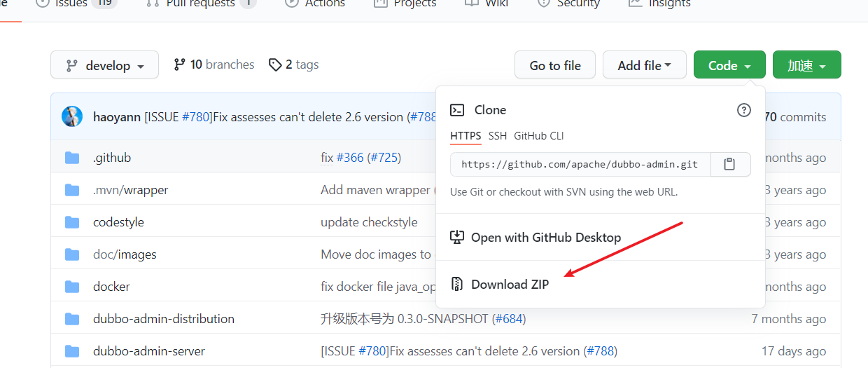Open haoyann author link
The width and height of the screenshot is (868, 368).
coord(117,117)
